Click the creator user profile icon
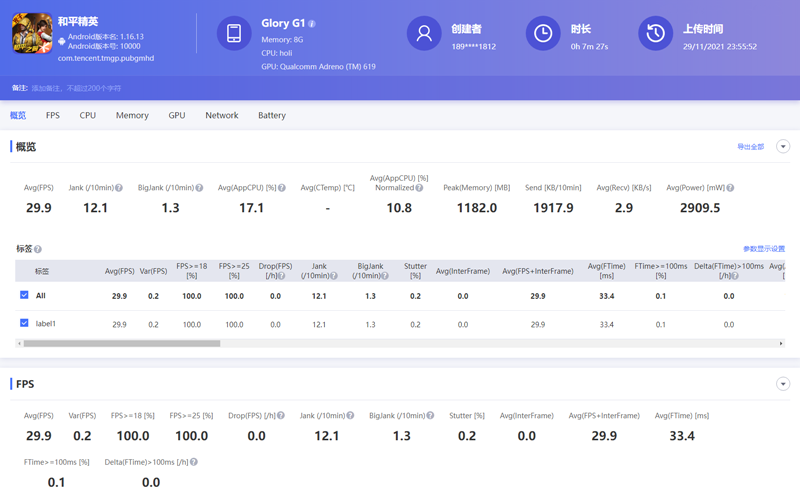Screen dimensions: 800x496 pyautogui.click(x=424, y=33)
